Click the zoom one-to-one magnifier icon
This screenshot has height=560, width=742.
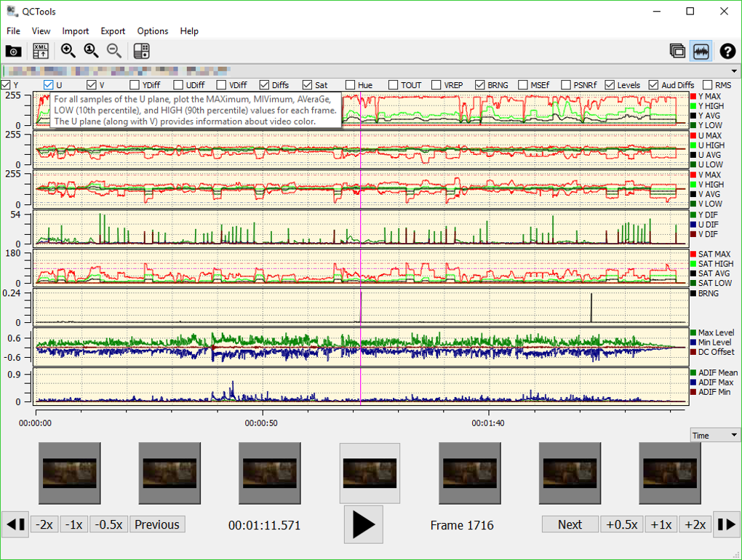coord(91,51)
